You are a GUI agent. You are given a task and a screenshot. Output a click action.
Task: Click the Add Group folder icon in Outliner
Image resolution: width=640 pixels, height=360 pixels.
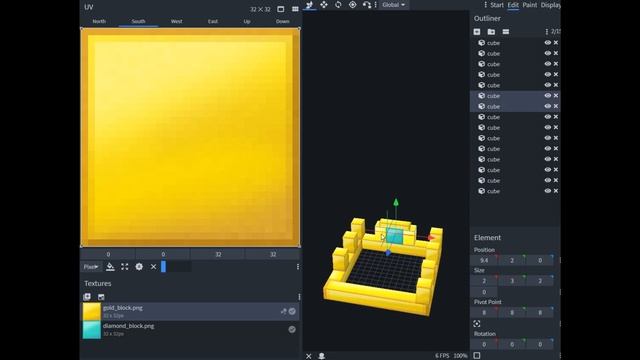click(491, 31)
